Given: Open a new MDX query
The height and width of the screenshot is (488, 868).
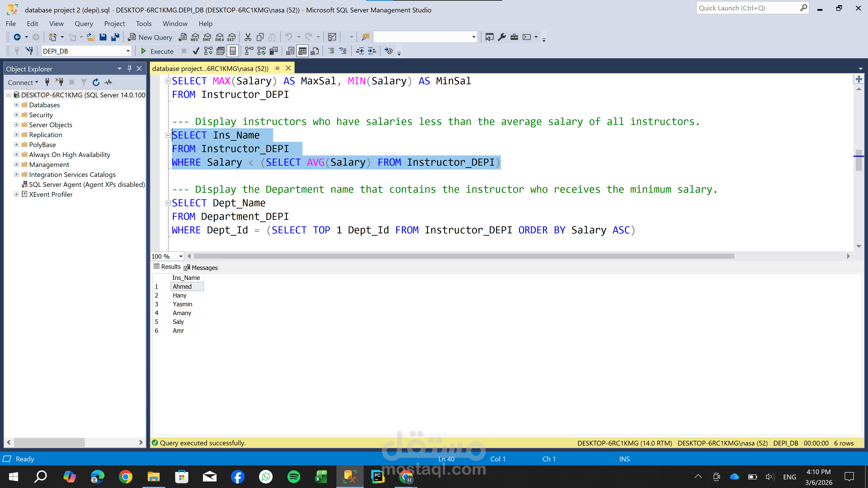Looking at the screenshot, I should point(195,37).
